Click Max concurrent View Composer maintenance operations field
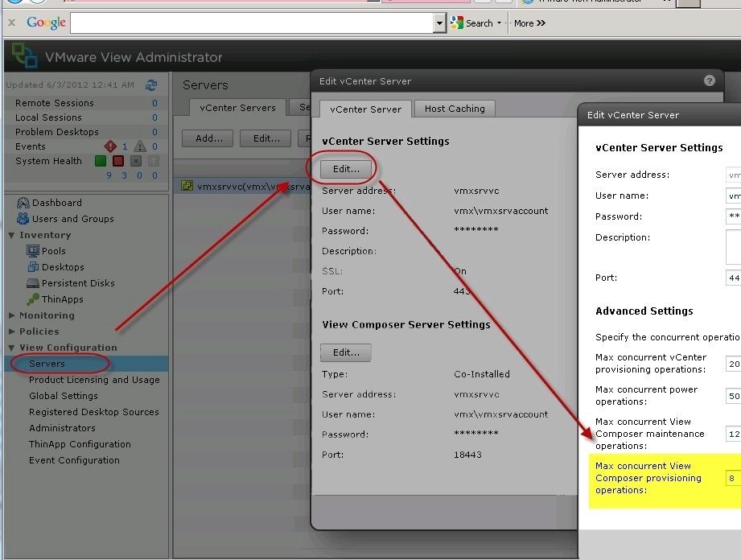The width and height of the screenshot is (741, 560). [x=734, y=434]
